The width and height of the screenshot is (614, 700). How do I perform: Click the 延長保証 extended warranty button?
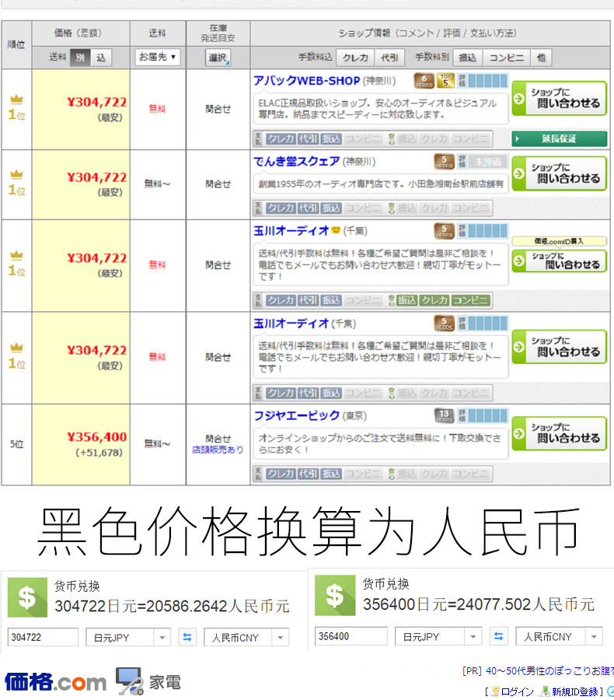(559, 139)
